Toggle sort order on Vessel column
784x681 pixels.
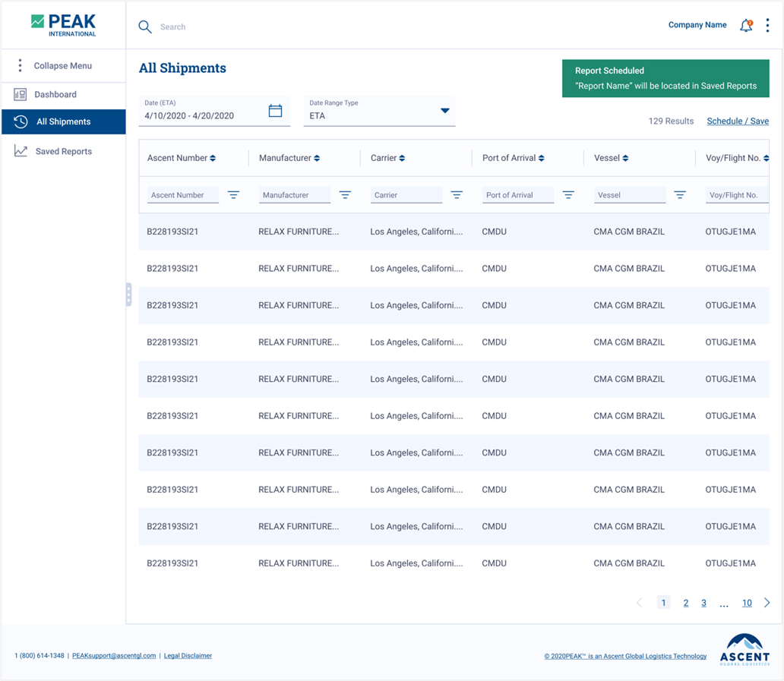pos(625,158)
